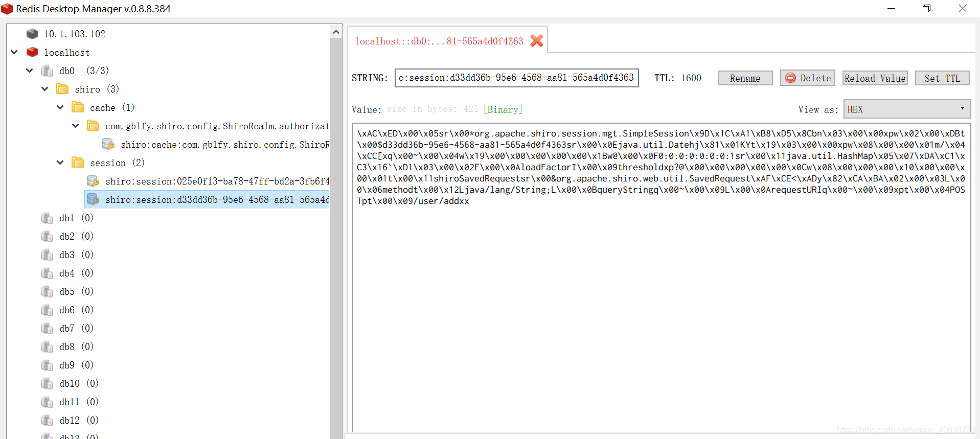Image resolution: width=980 pixels, height=439 pixels.
Task: Click the db4 database icon
Action: (48, 273)
